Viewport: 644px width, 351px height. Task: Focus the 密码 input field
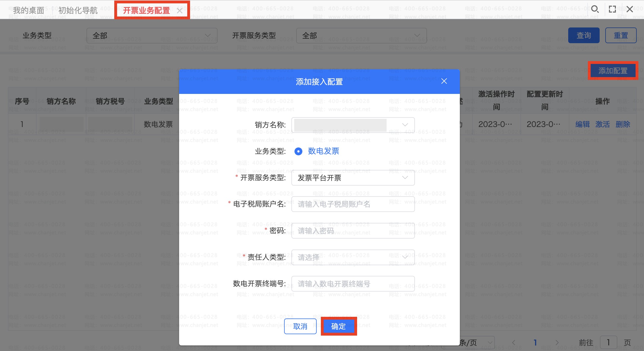(353, 231)
